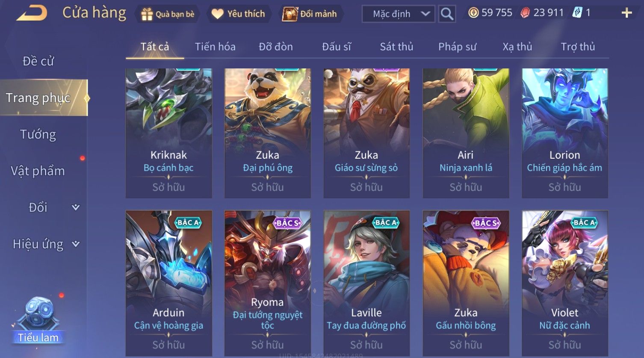Go back using the golden return arrow
The height and width of the screenshot is (358, 644).
point(32,13)
